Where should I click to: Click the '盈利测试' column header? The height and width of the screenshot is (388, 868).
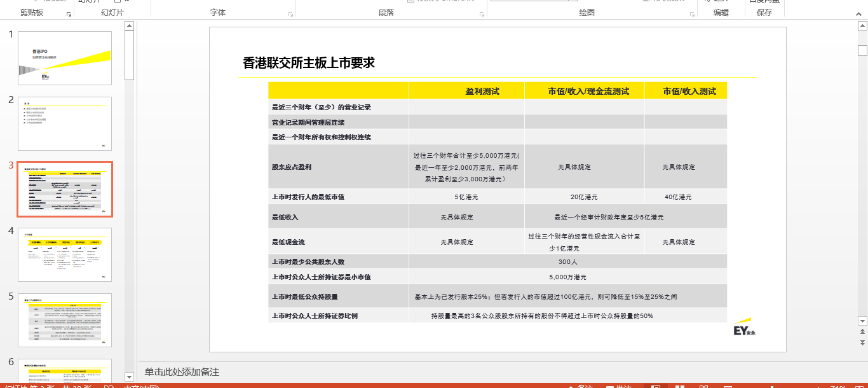point(482,91)
